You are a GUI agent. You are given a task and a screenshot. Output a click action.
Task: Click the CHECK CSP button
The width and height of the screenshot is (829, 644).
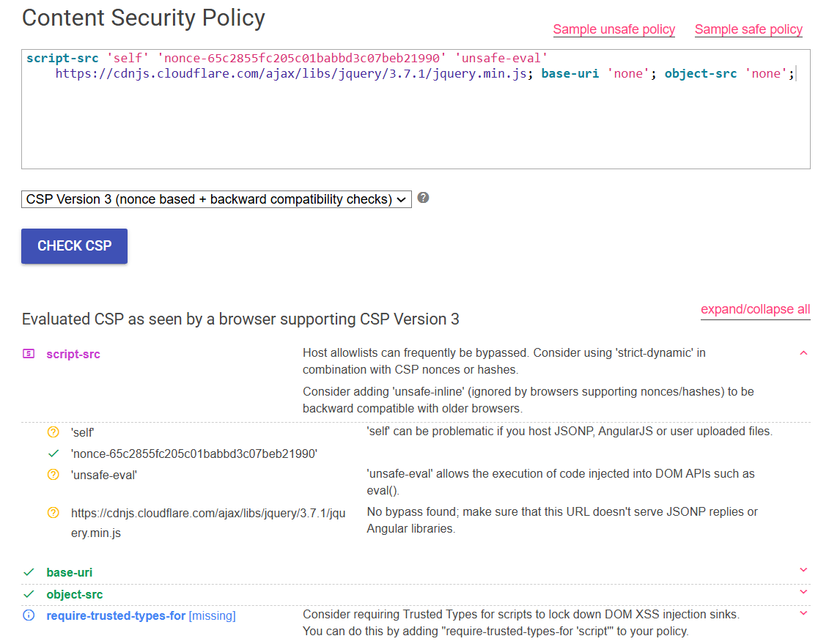tap(74, 246)
